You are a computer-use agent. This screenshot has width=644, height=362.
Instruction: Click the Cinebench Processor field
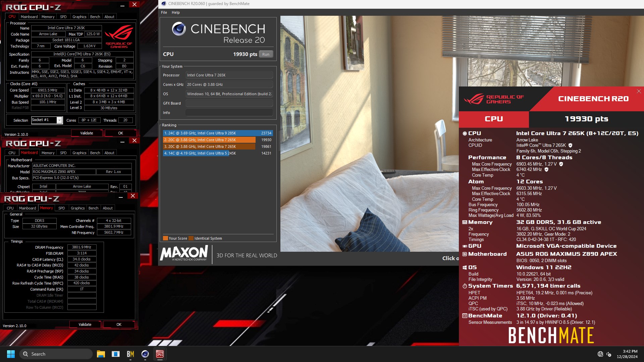point(229,75)
